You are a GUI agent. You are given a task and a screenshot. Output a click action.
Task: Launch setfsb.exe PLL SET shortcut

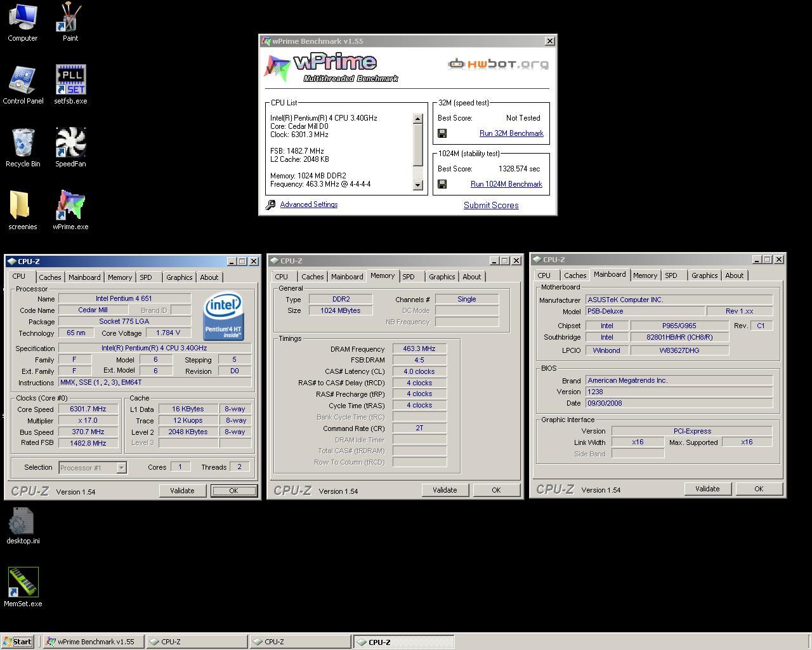70,86
